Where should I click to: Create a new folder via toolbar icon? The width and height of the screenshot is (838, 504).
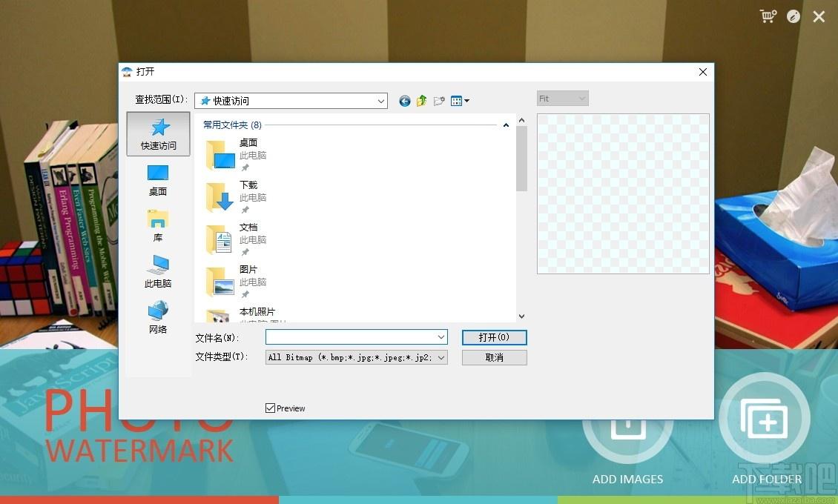[439, 101]
